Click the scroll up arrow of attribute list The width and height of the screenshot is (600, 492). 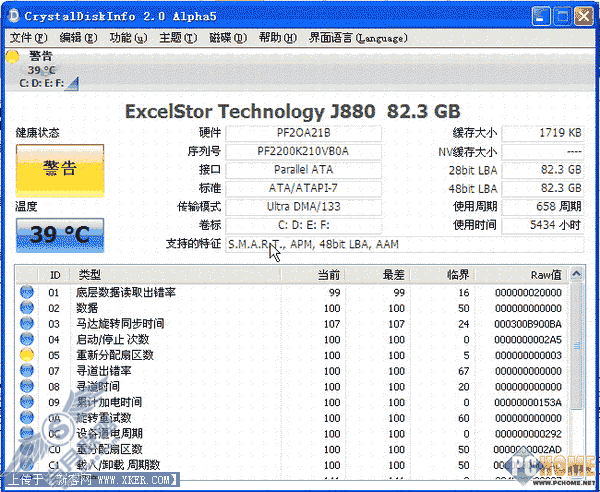pos(576,274)
